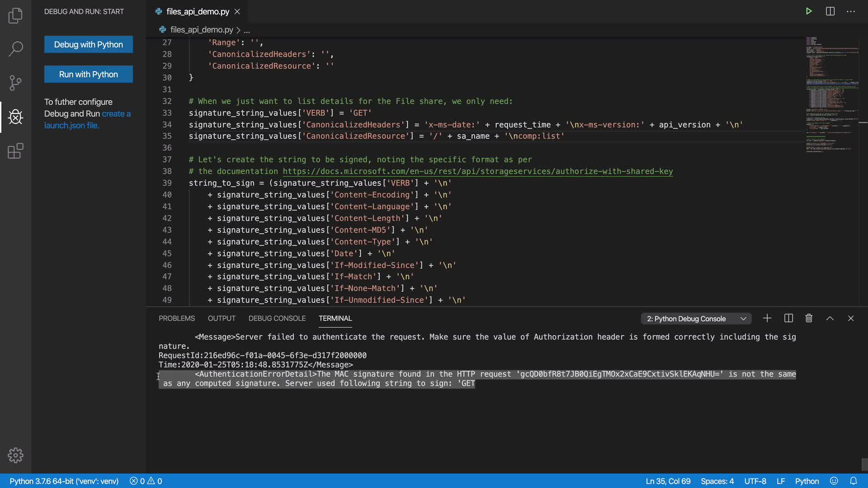Open notifications bell in status bar
Viewport: 868px width, 488px height.
853,481
